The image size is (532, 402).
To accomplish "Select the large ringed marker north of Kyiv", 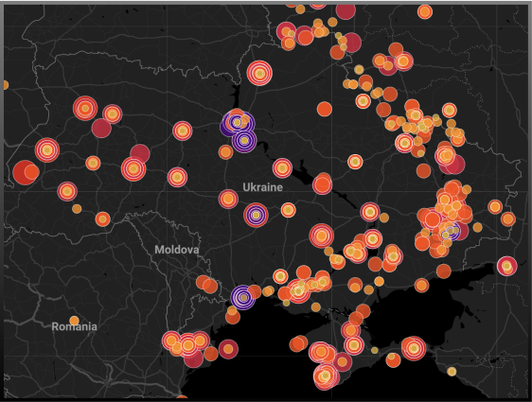I will pyautogui.click(x=259, y=73).
